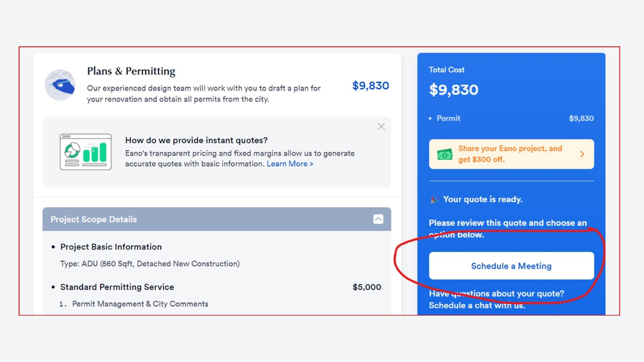Open share banner via orange chevron arrow

(x=582, y=154)
